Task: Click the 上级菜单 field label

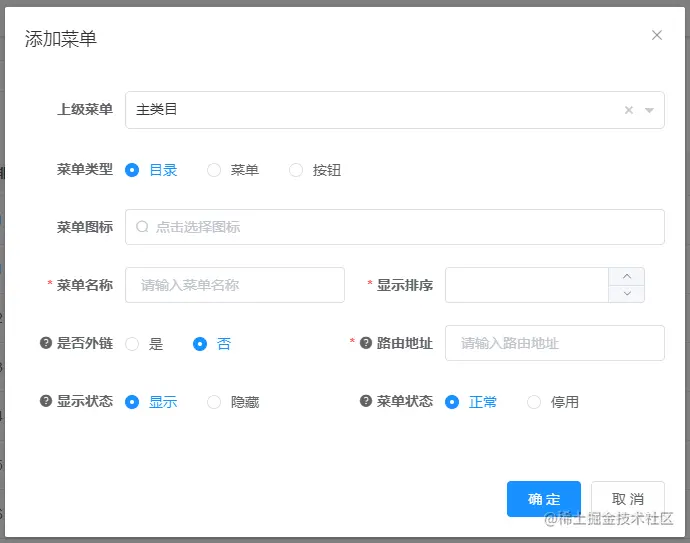Action: (85, 109)
